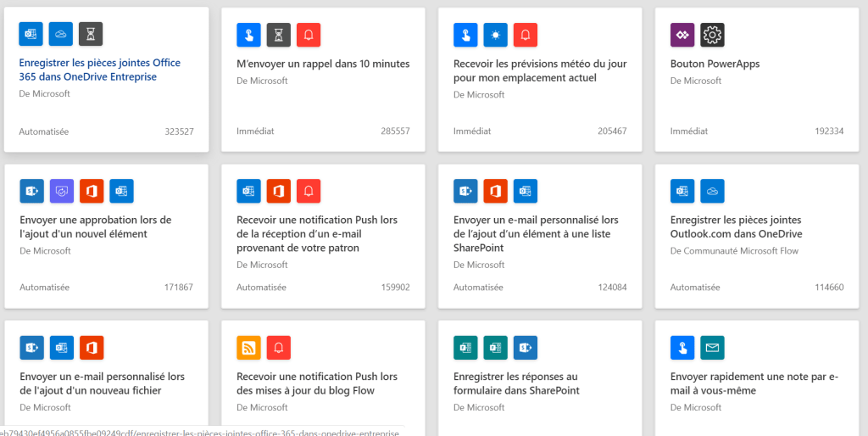
Task: Click the purple PowerApps icon
Action: coord(682,35)
